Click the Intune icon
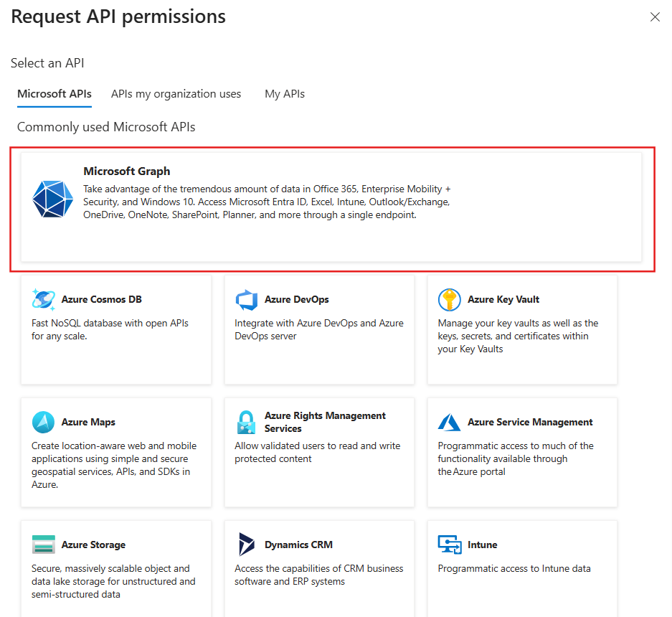The height and width of the screenshot is (617, 672). coord(449,545)
